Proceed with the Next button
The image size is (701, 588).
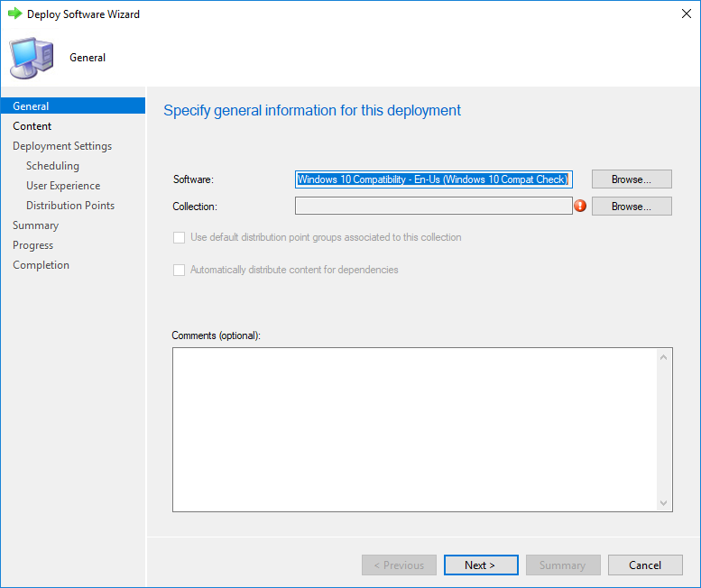click(481, 565)
